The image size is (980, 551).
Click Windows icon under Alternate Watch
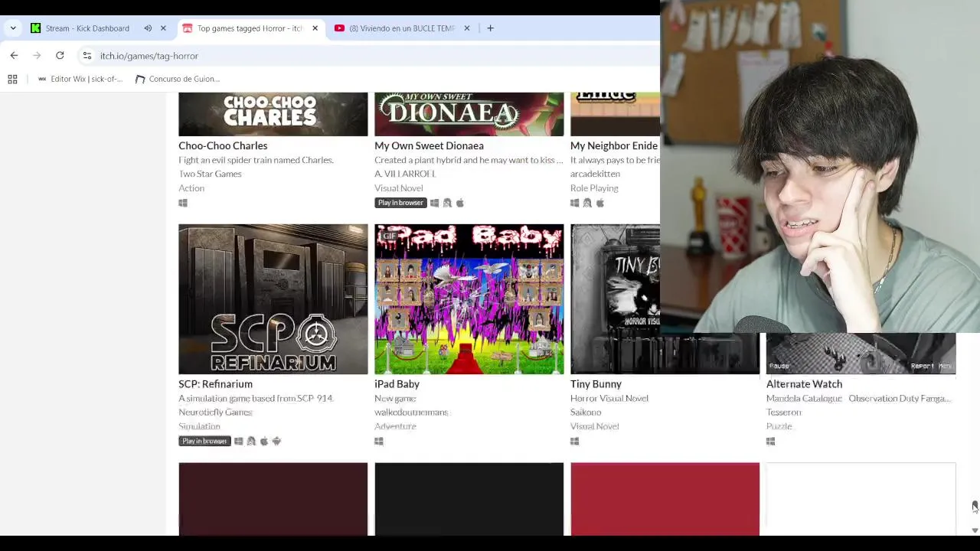coord(771,442)
